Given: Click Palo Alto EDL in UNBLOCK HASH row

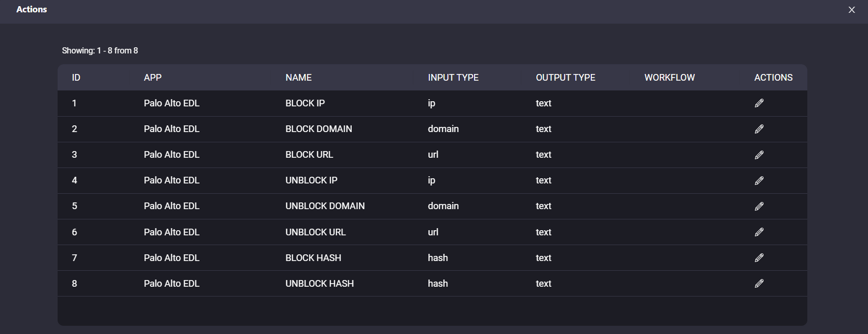Looking at the screenshot, I should pos(172,284).
